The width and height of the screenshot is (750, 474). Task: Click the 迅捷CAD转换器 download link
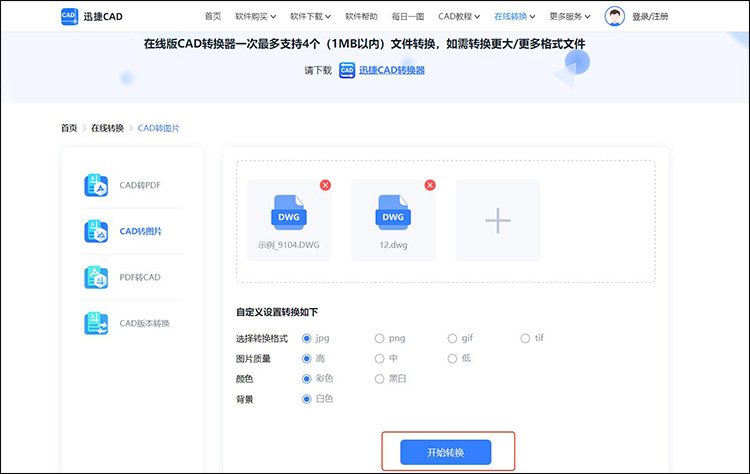coord(392,70)
